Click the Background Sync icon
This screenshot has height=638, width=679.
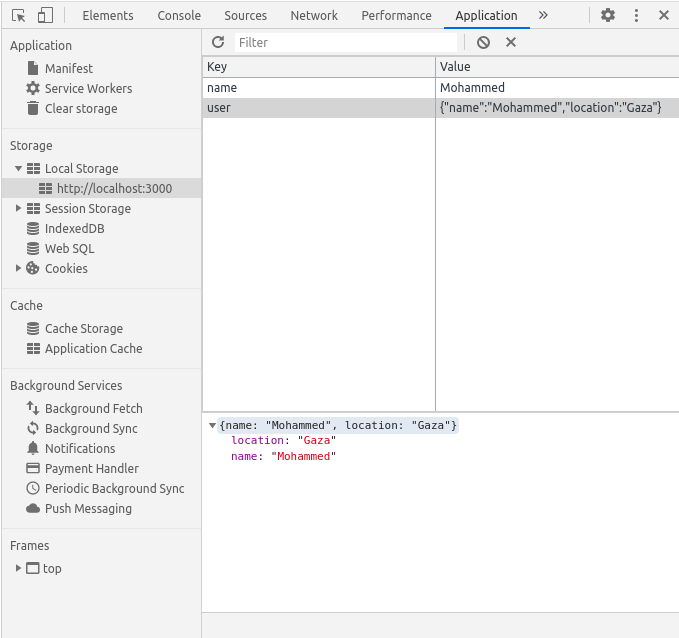(33, 428)
